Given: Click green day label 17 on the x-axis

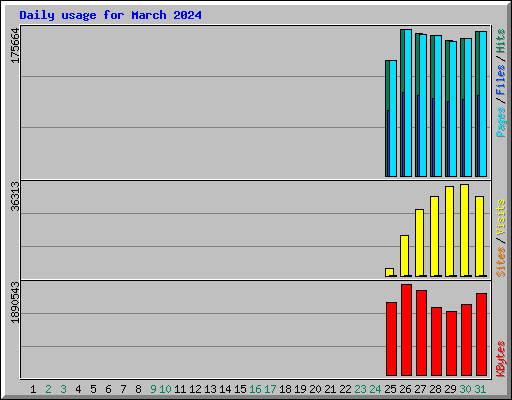Looking at the screenshot, I should coord(270,389).
